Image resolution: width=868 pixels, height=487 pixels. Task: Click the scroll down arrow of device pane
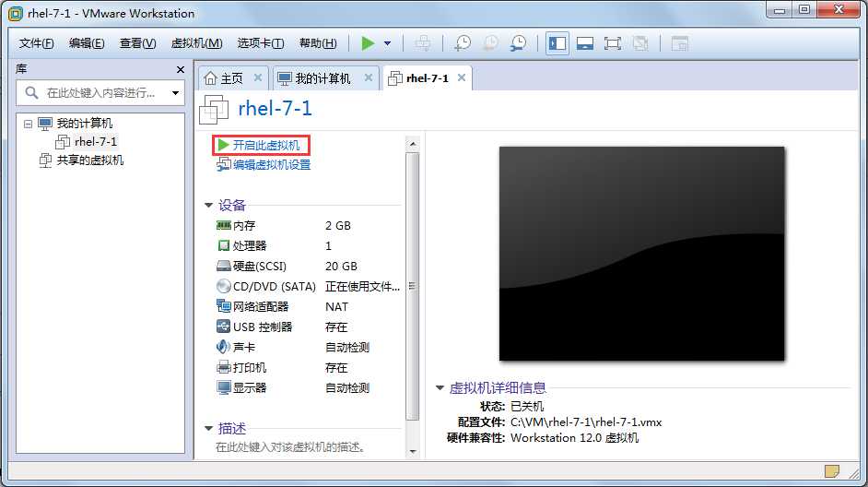(x=413, y=452)
